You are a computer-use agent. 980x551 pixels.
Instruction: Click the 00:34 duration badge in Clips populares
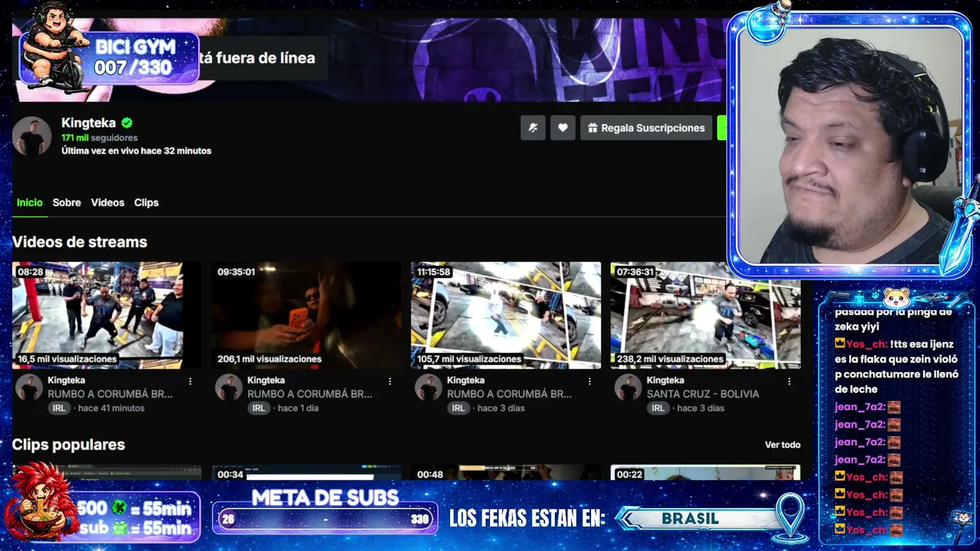(x=230, y=474)
